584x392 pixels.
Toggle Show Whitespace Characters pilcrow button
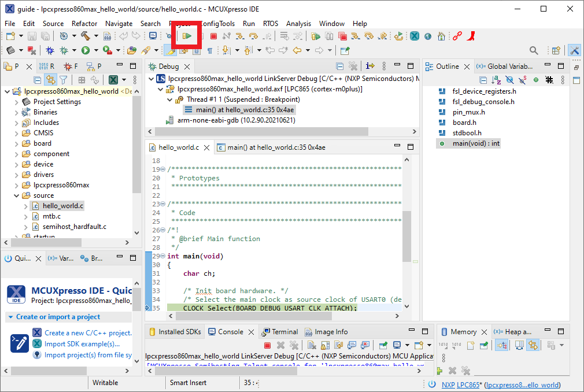click(209, 51)
